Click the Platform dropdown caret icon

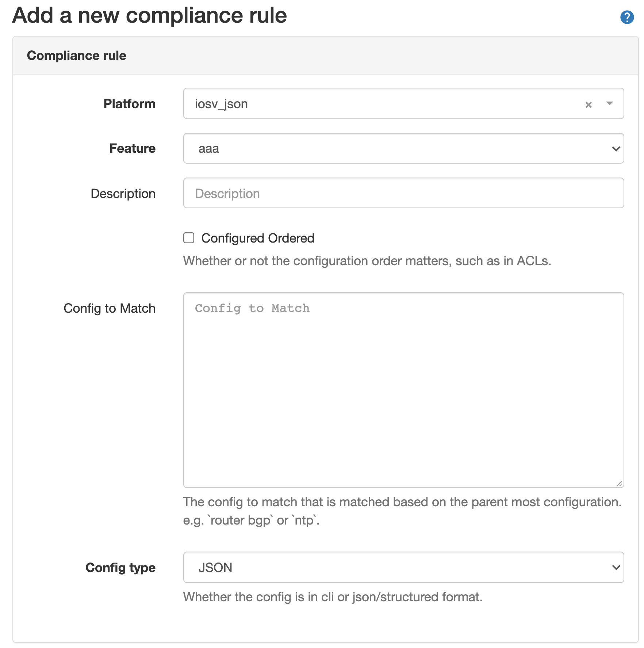609,104
